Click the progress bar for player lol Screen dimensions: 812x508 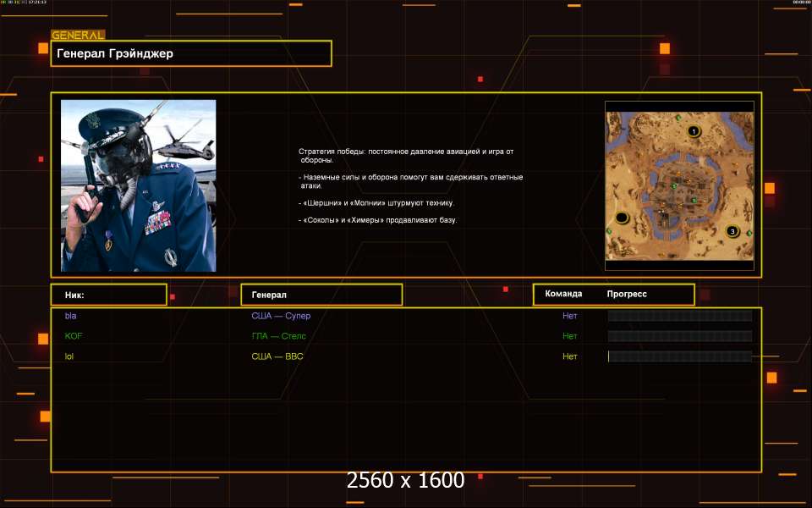pyautogui.click(x=679, y=356)
